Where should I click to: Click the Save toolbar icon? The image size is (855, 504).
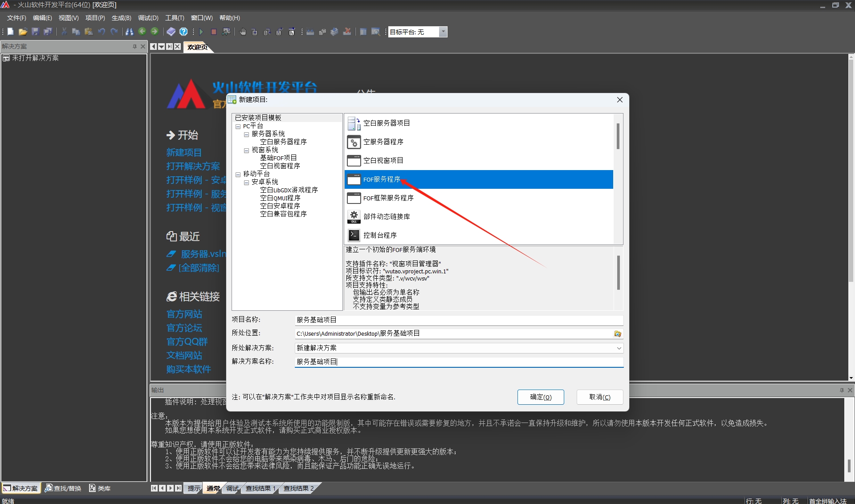point(35,32)
